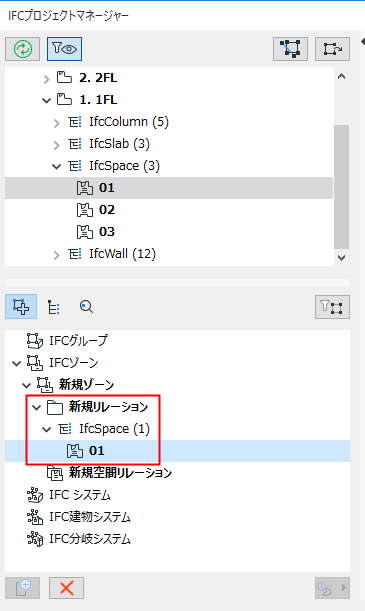Click the IfcSlab (3) list icon
Image resolution: width=365 pixels, height=611 pixels.
click(75, 144)
